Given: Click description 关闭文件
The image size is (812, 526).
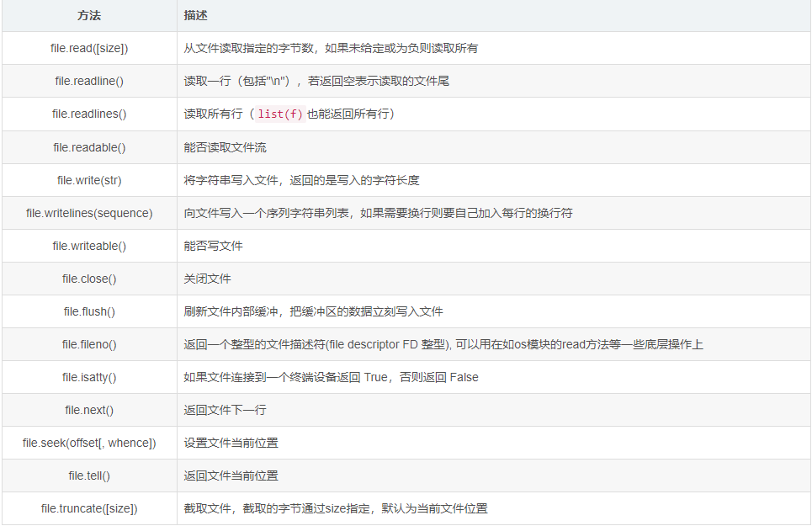Looking at the screenshot, I should pos(207,279).
